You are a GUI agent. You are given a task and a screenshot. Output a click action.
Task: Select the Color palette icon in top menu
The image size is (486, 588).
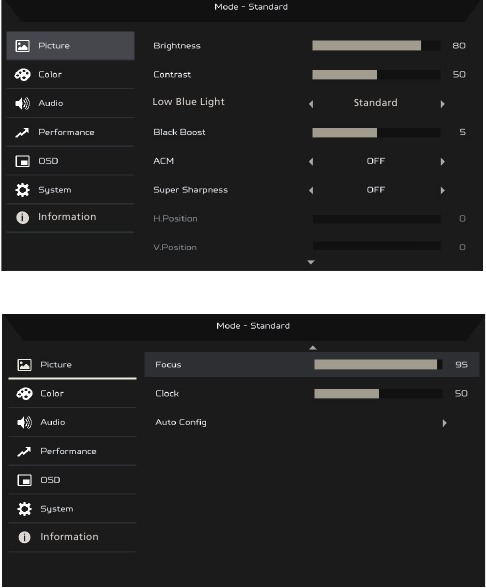point(22,75)
